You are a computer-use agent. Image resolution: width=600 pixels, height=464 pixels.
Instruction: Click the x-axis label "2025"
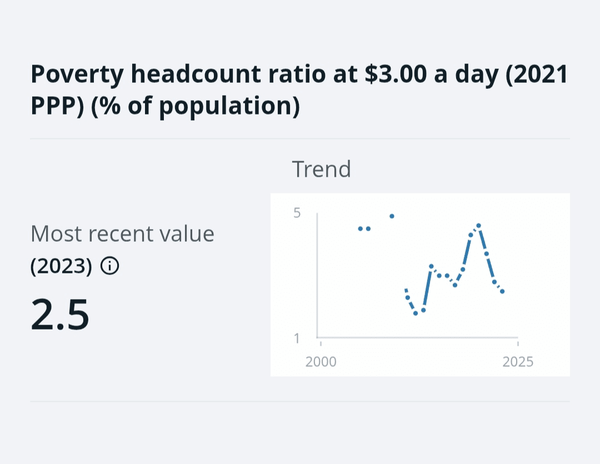click(x=516, y=359)
